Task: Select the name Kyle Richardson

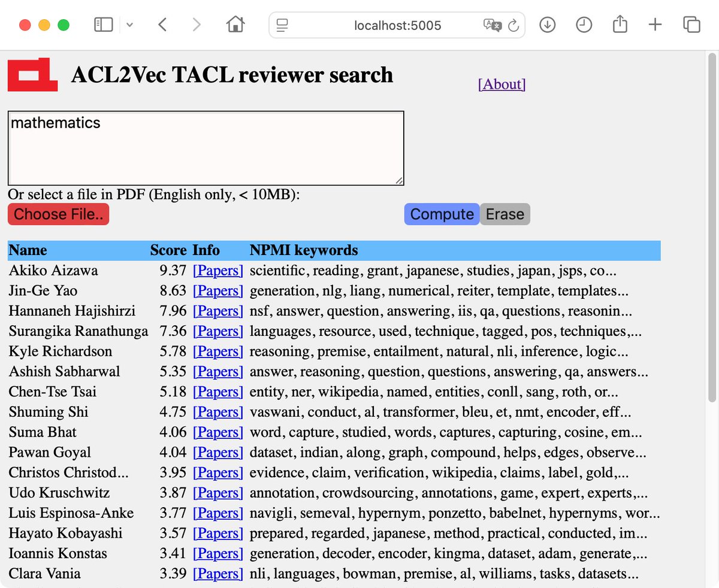Action: (x=61, y=351)
